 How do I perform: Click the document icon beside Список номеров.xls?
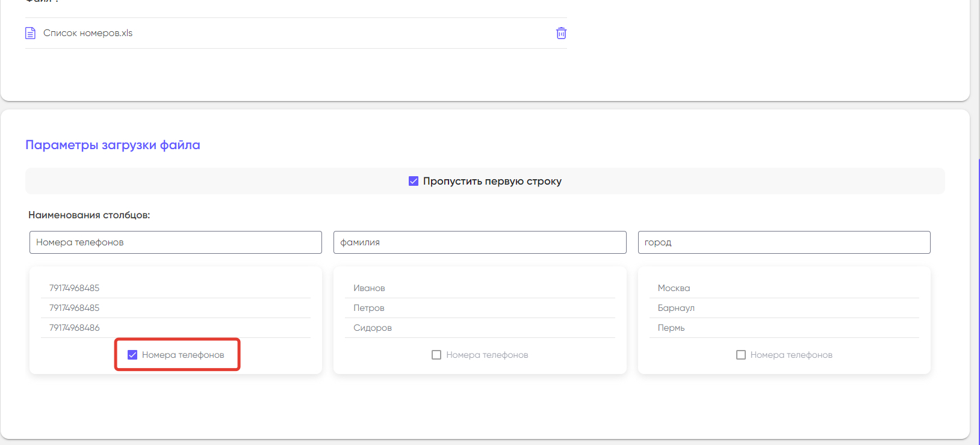click(30, 33)
